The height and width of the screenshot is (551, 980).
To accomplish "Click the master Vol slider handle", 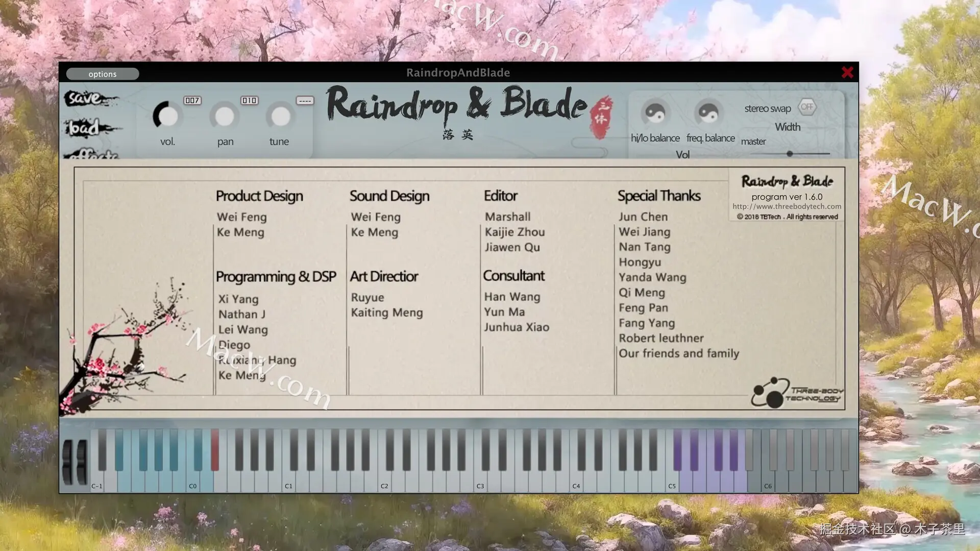I will click(x=790, y=154).
